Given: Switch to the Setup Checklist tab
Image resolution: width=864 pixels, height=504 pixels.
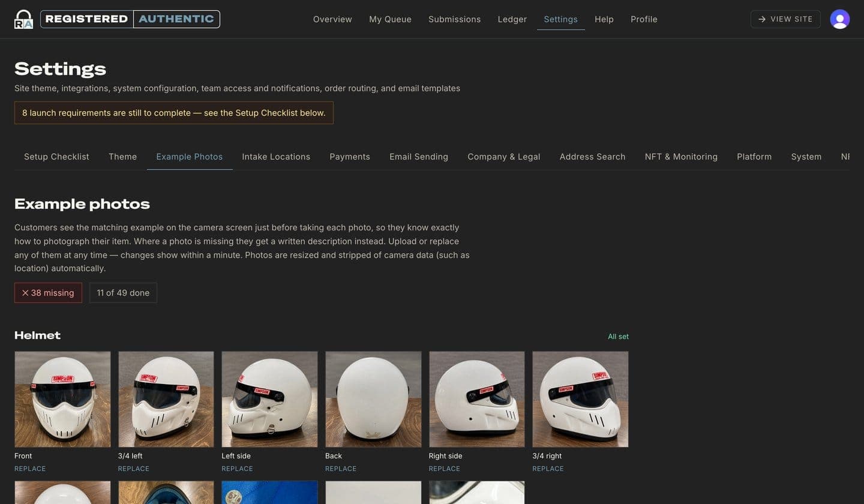Looking at the screenshot, I should coord(56,157).
